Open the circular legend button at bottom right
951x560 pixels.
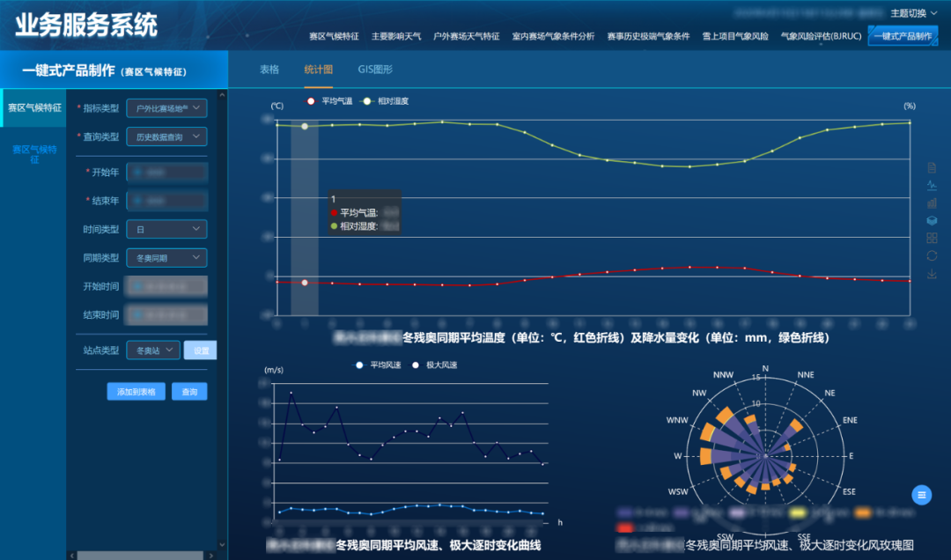click(x=921, y=496)
